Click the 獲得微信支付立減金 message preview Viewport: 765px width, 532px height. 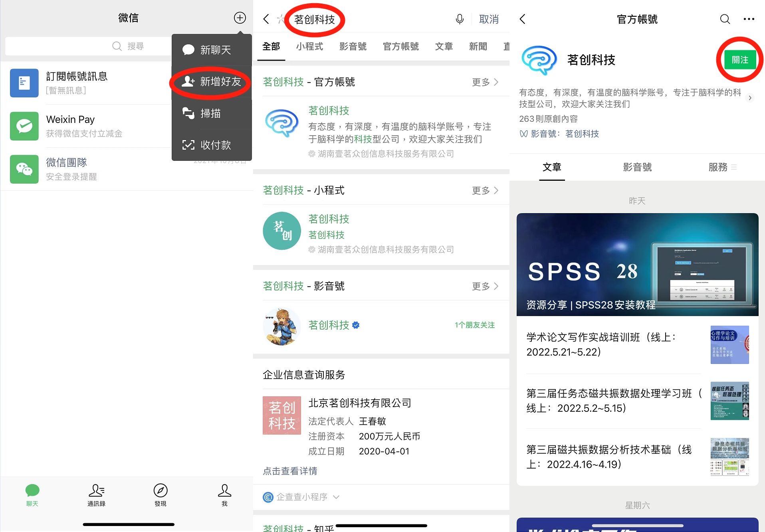tap(84, 134)
